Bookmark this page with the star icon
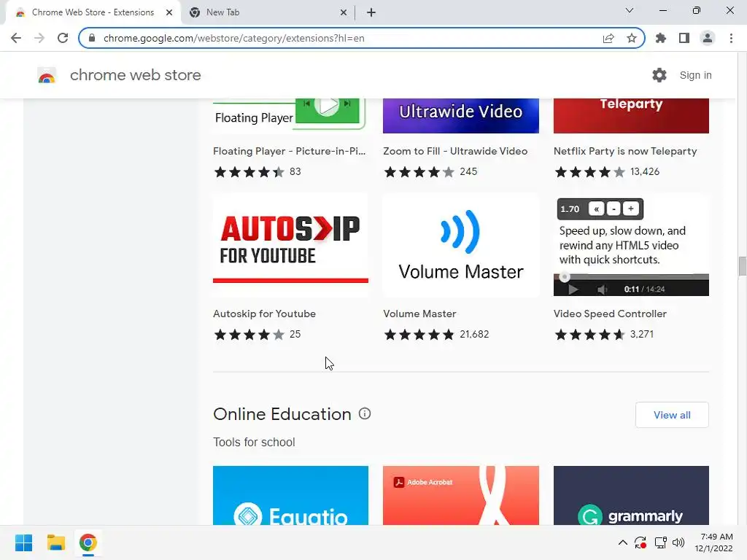 click(632, 38)
